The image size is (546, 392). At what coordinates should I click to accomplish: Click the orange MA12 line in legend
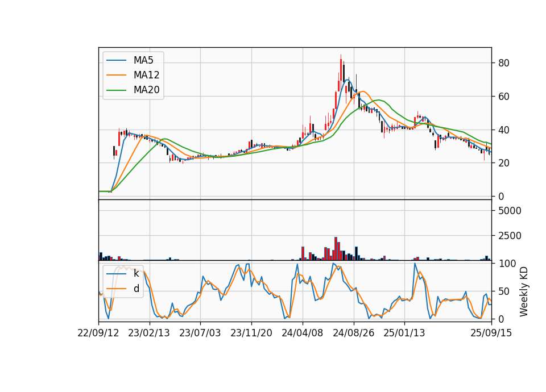pos(116,75)
